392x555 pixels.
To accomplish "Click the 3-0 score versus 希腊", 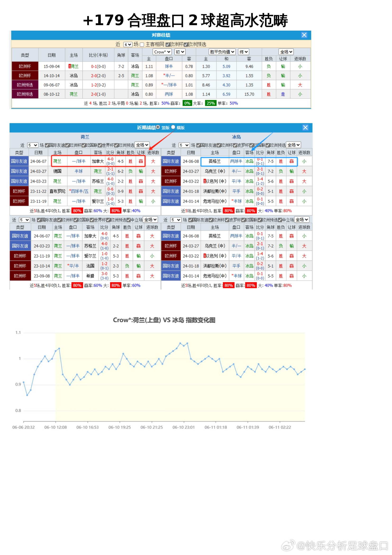I will [104, 274].
